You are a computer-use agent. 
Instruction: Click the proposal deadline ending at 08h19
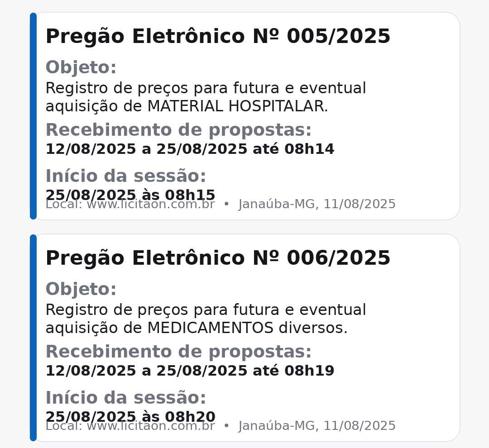click(x=190, y=371)
